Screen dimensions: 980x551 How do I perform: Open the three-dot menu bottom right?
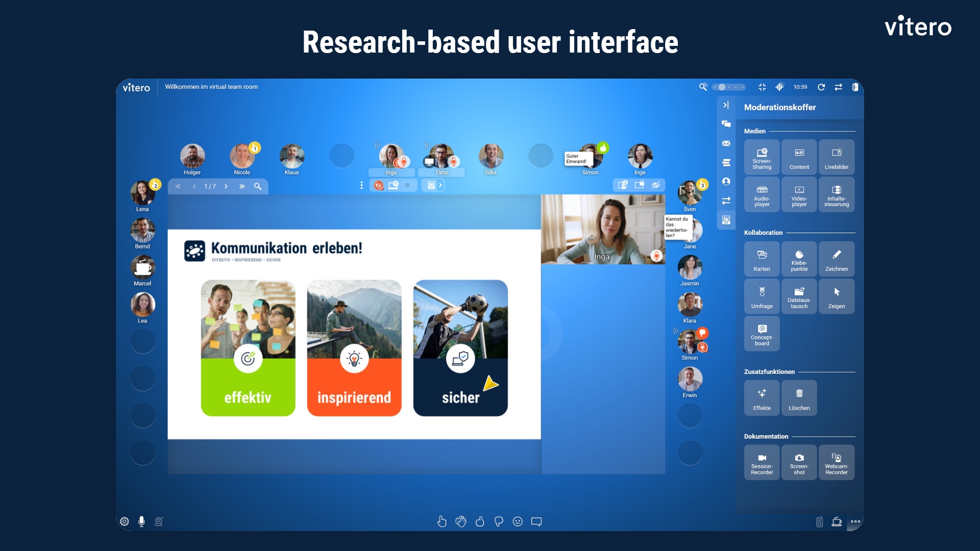[x=856, y=521]
